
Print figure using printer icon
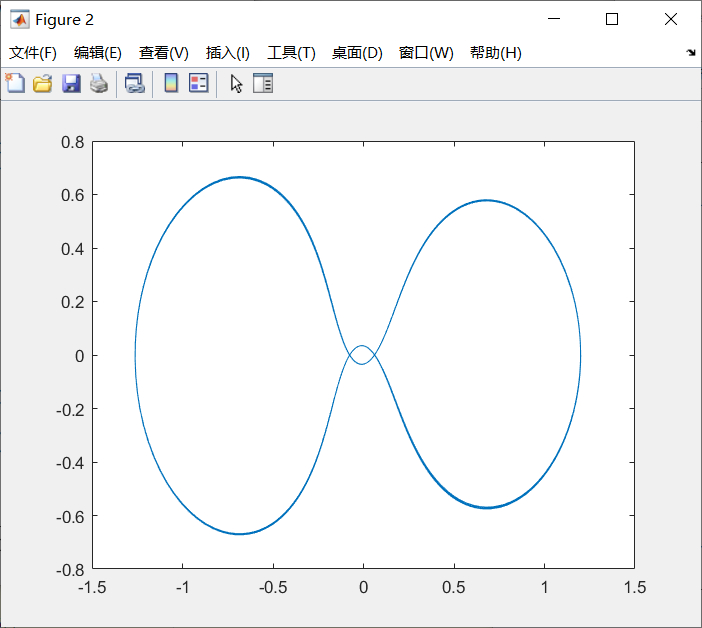click(x=99, y=84)
